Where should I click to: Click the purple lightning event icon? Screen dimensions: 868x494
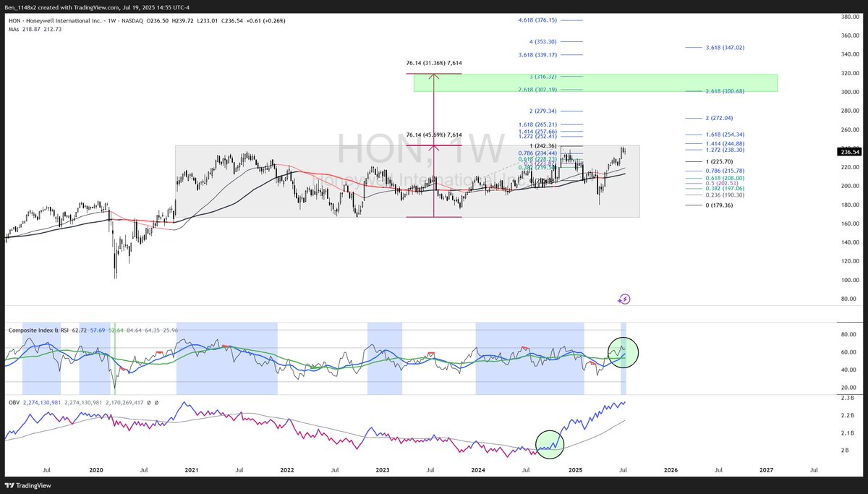[625, 299]
